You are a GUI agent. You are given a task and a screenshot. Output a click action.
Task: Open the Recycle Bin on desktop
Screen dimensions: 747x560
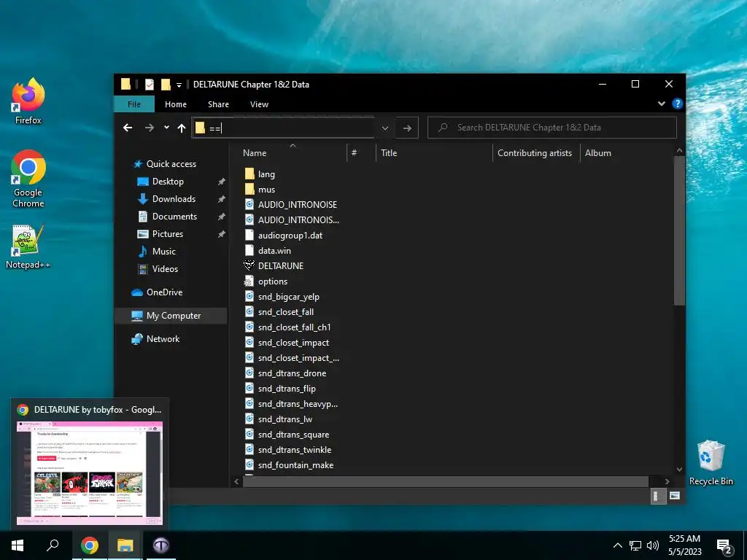(711, 463)
